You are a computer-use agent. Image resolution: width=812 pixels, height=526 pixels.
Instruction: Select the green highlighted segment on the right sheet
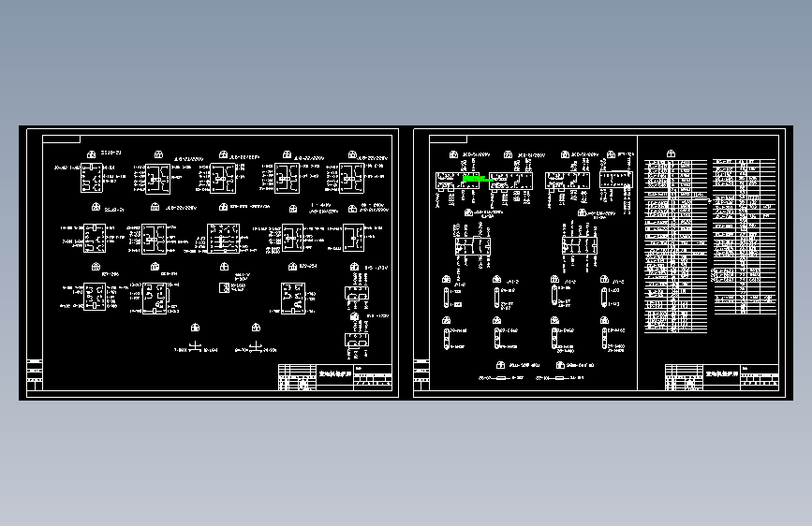(x=477, y=179)
